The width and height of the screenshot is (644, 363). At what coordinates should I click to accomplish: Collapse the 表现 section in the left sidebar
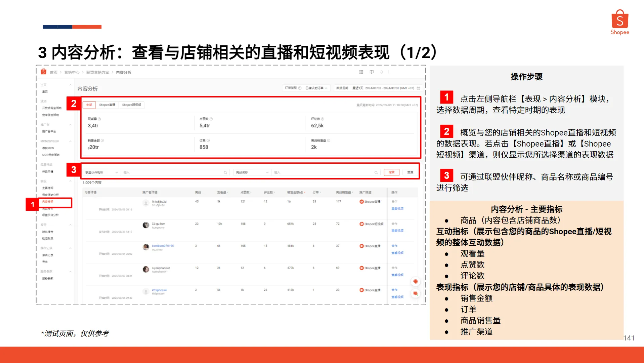click(70, 180)
